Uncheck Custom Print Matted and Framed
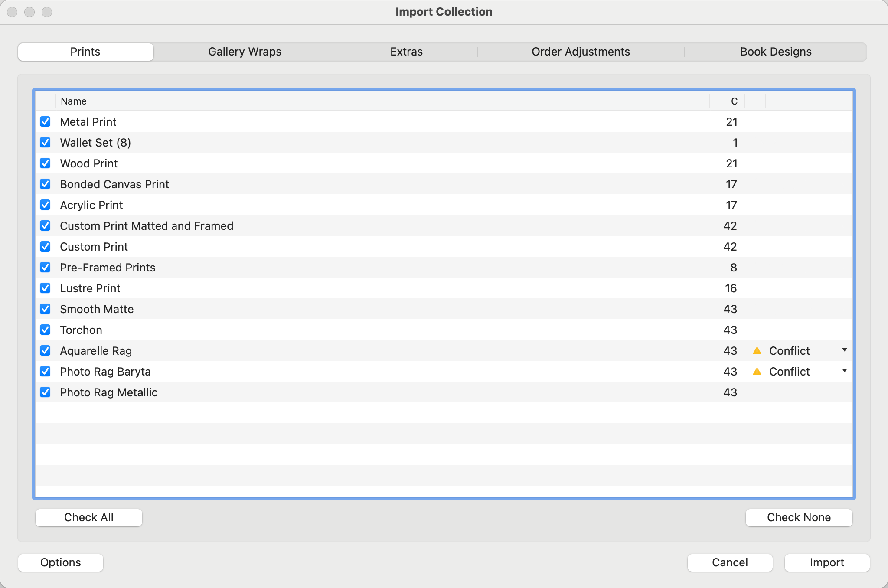888x588 pixels. pyautogui.click(x=45, y=226)
